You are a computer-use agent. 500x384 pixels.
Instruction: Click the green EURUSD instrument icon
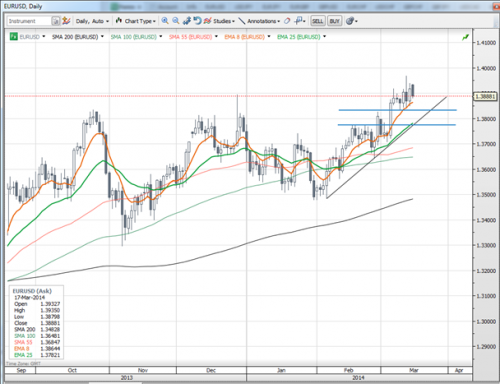(x=13, y=37)
